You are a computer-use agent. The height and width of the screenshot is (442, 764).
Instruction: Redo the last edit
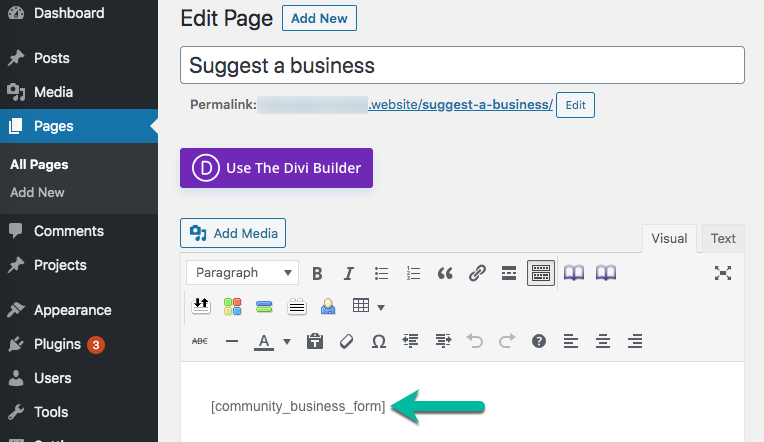(507, 341)
